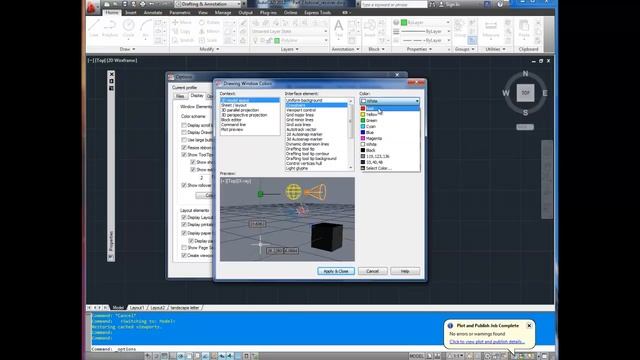Screen dimensions: 640x360
Task: Toggle Display Drawing status bar checkbox
Action: [x=184, y=132]
